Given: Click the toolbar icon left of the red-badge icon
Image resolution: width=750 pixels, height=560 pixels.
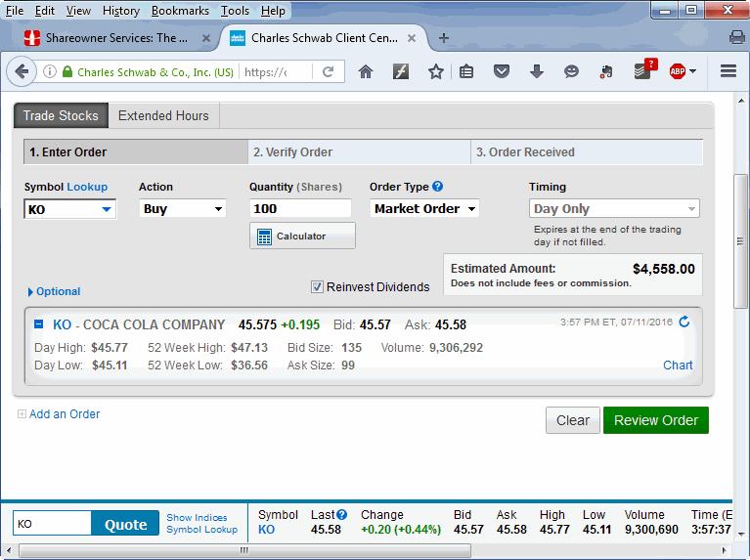Looking at the screenshot, I should [x=606, y=71].
